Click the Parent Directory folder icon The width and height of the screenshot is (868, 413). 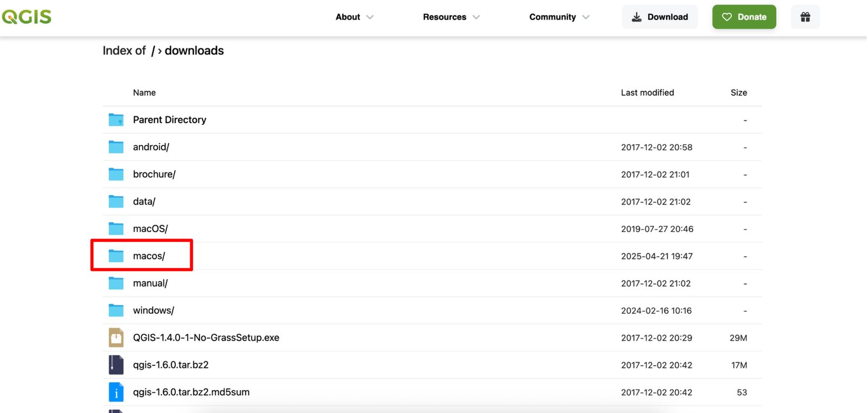(116, 120)
